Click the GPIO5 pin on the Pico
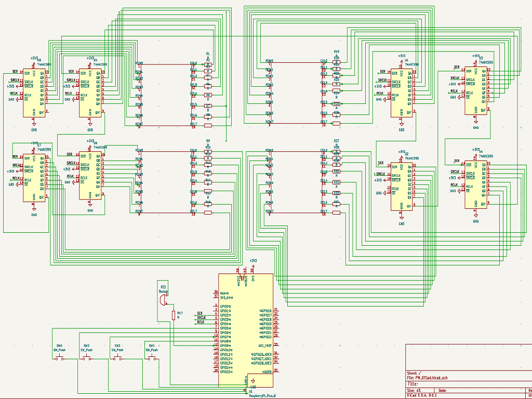 click(216, 328)
